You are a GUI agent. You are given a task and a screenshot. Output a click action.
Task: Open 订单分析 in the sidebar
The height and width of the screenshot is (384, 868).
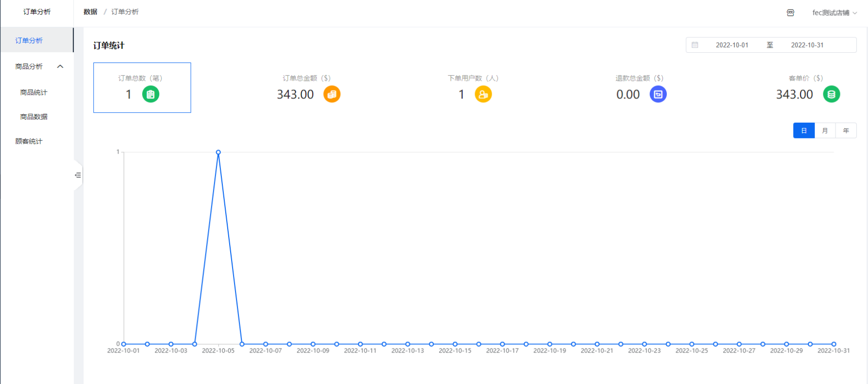(37, 40)
